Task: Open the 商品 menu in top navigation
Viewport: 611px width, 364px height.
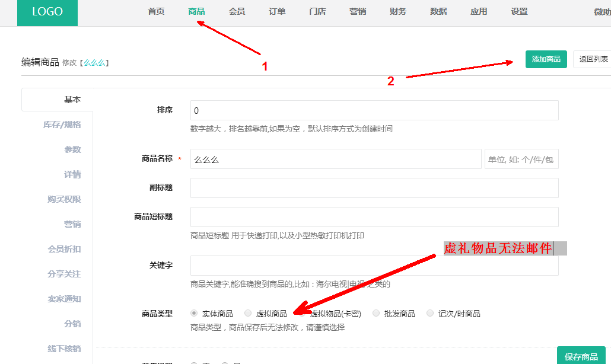Action: point(196,12)
